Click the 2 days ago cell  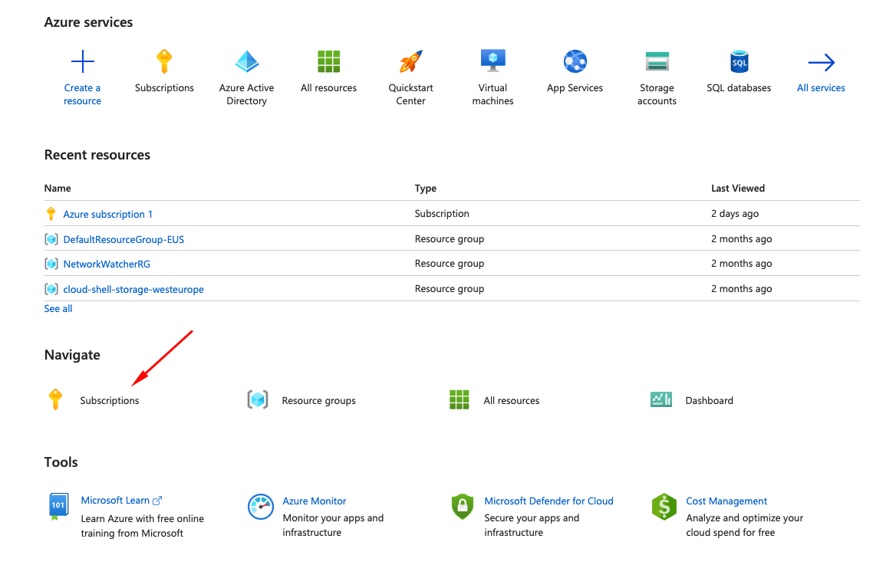[735, 214]
